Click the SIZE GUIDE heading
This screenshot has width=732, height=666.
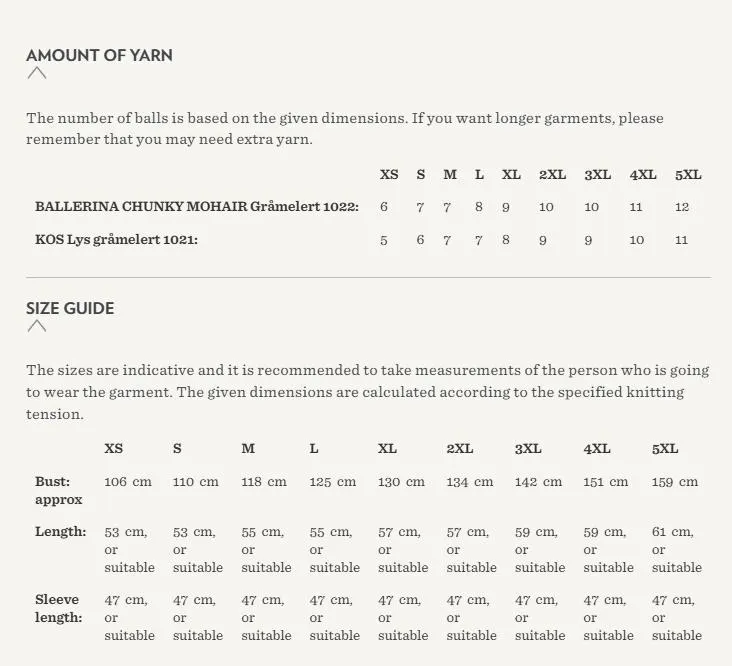pyautogui.click(x=70, y=308)
